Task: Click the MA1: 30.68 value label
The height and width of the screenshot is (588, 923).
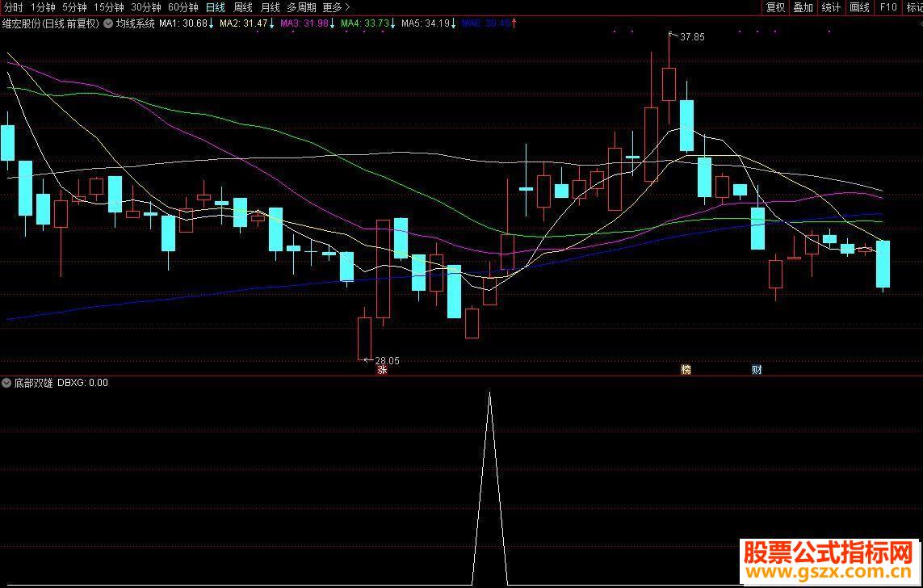Action: (x=183, y=23)
